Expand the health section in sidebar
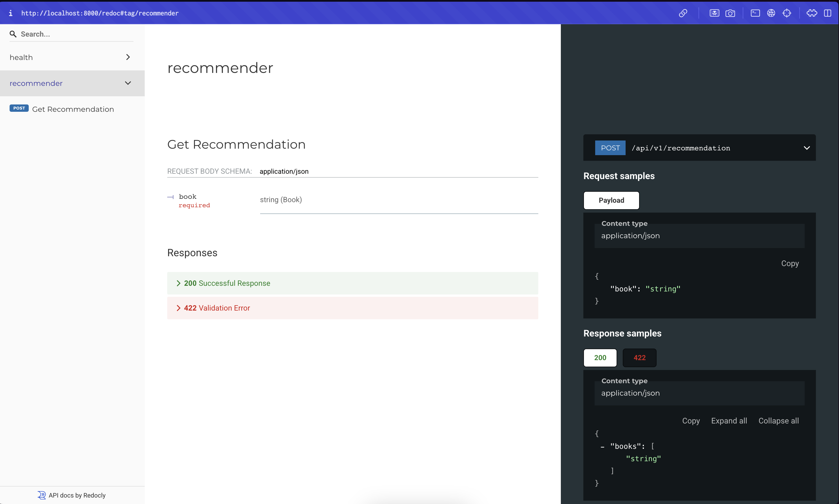 click(72, 57)
